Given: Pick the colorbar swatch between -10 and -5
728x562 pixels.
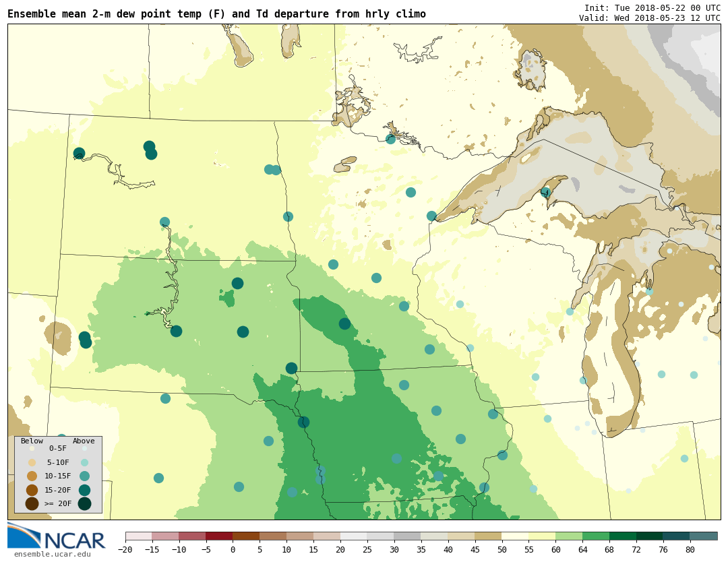Looking at the screenshot, I should tap(193, 536).
